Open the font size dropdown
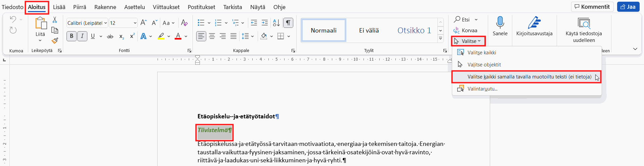This screenshot has width=644, height=166. pyautogui.click(x=135, y=23)
